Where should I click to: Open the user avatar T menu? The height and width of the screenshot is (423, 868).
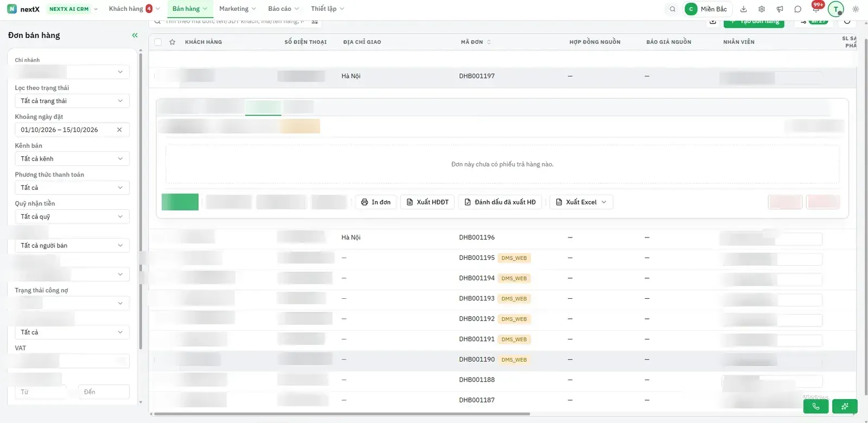pos(836,9)
